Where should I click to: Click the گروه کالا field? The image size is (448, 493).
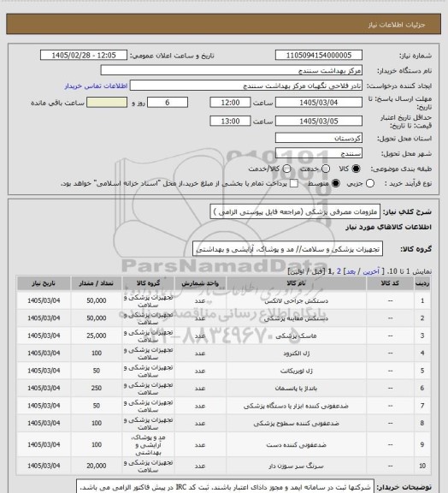(287, 249)
